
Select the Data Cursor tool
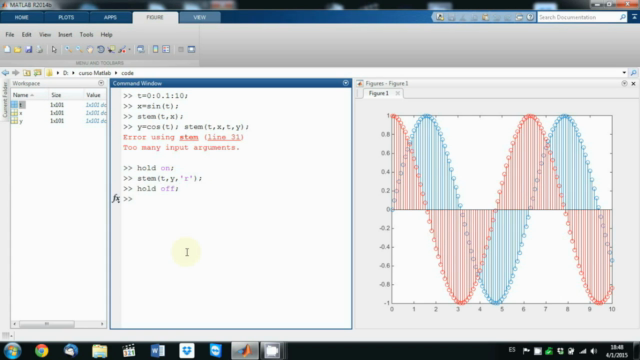coord(111,49)
